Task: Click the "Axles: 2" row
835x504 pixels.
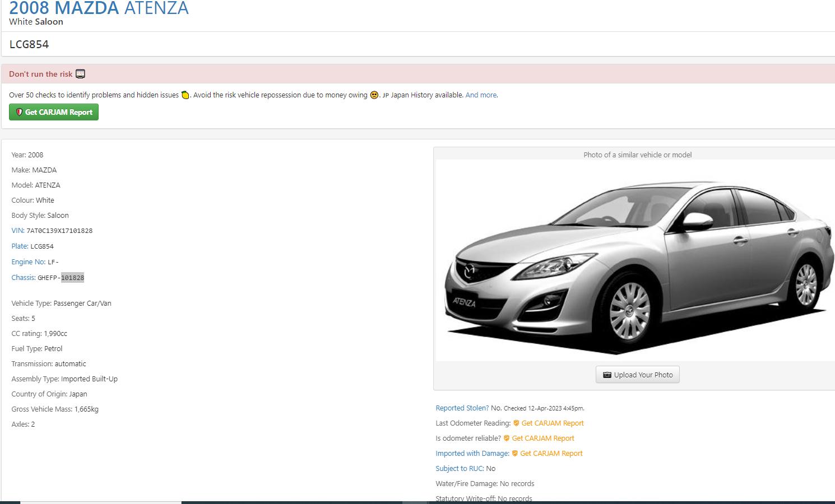Action: [x=23, y=424]
